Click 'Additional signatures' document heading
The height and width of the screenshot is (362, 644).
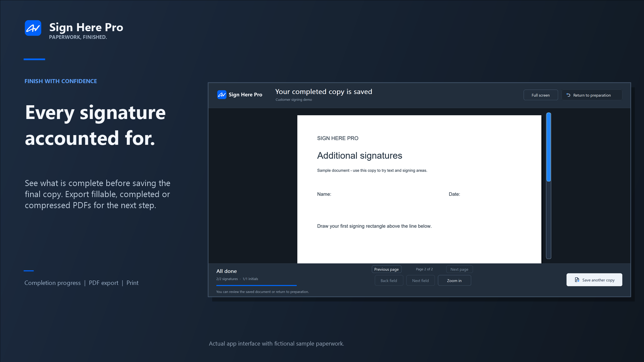click(x=360, y=156)
